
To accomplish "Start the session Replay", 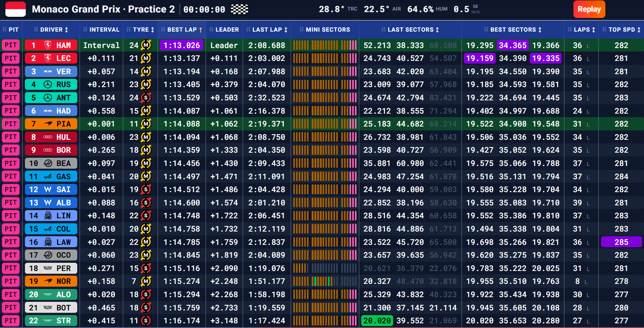I will tap(589, 9).
